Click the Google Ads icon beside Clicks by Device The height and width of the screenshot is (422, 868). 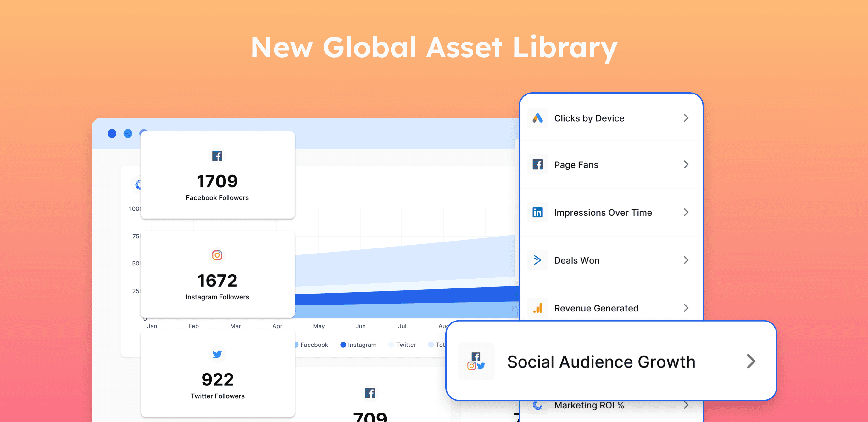(537, 118)
